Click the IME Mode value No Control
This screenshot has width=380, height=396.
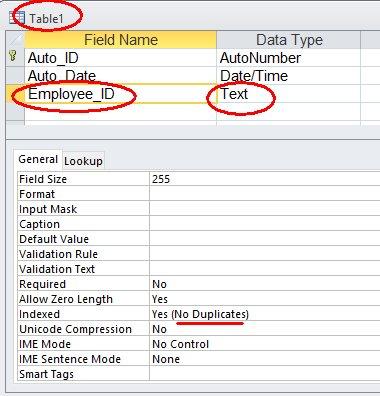click(x=265, y=344)
